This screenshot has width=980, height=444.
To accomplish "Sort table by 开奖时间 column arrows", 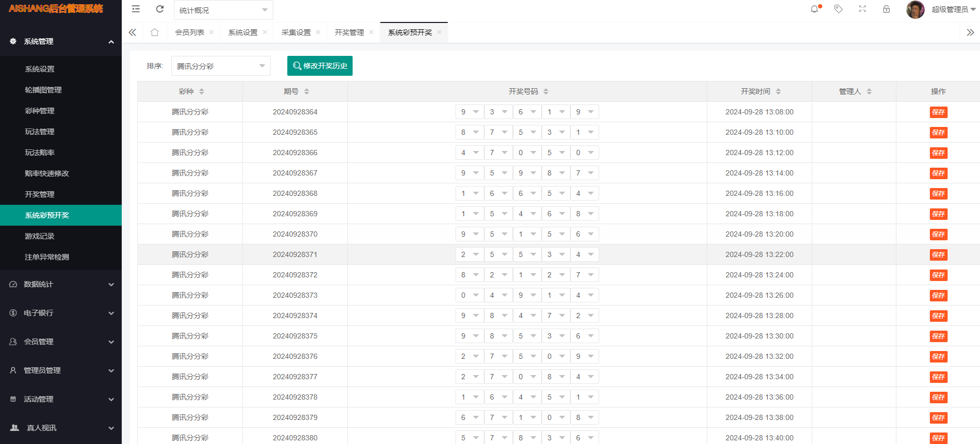I will (x=778, y=91).
